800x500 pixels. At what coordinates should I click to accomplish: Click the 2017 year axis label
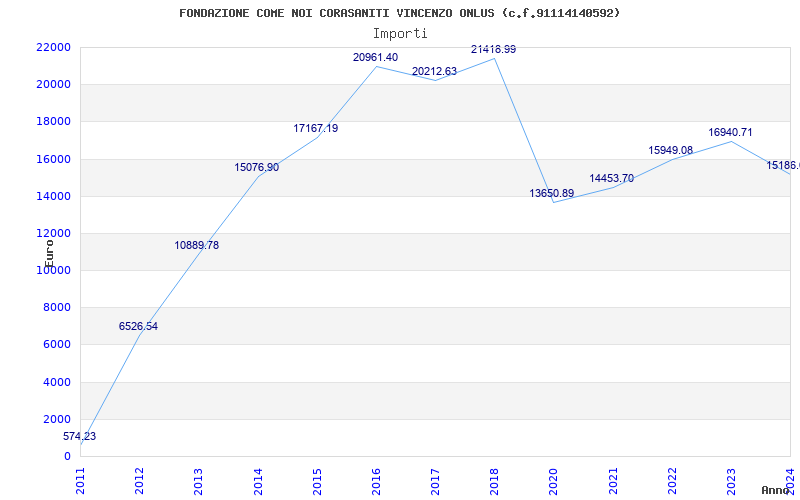(x=435, y=481)
